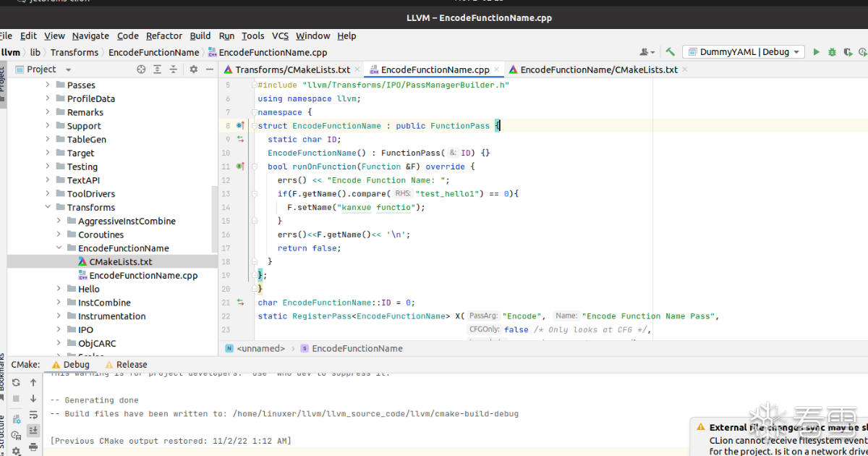Collapse the EncodeFunctionName folder
The image size is (868, 456).
click(59, 248)
